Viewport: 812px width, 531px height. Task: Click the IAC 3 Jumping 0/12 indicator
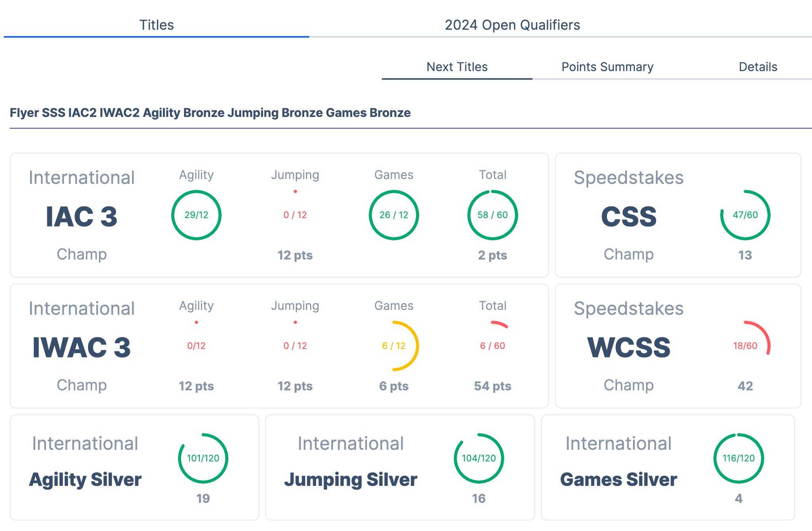pyautogui.click(x=295, y=215)
